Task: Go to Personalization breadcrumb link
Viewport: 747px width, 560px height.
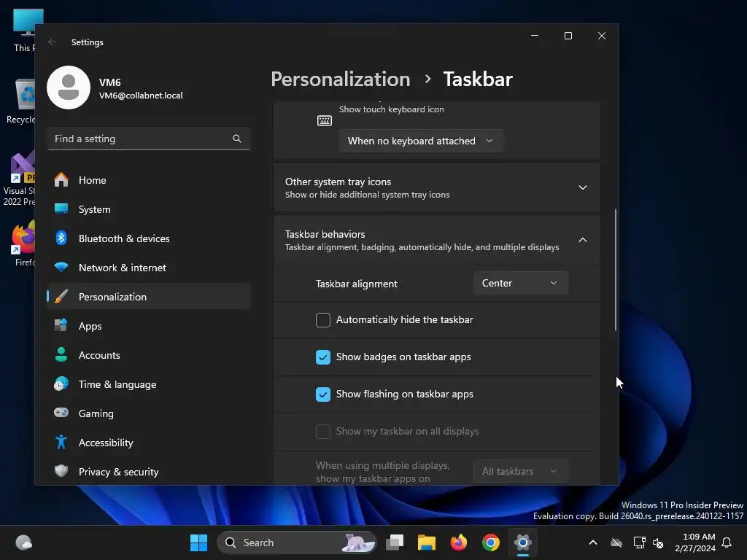Action: click(x=340, y=79)
